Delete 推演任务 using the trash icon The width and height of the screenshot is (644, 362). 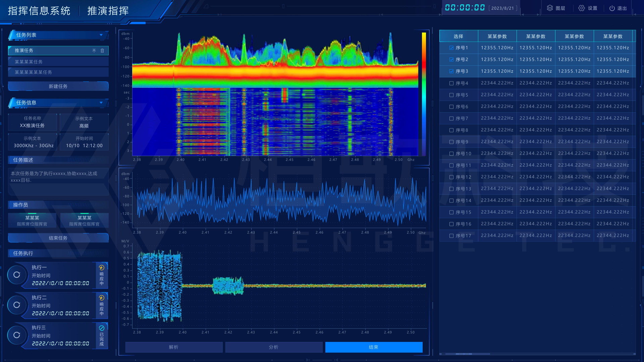[x=102, y=51]
